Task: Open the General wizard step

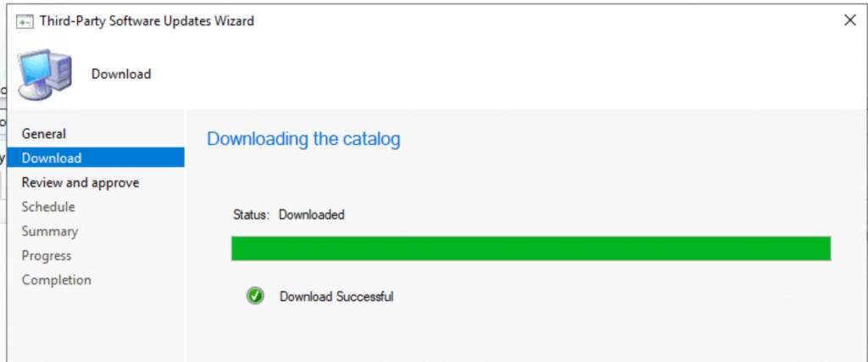Action: pos(44,134)
